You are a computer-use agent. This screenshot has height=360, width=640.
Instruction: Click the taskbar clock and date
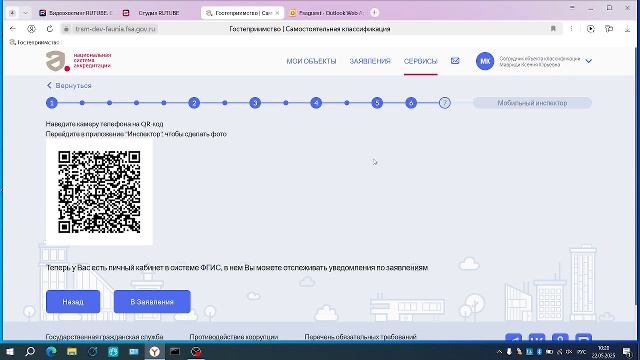coord(604,351)
